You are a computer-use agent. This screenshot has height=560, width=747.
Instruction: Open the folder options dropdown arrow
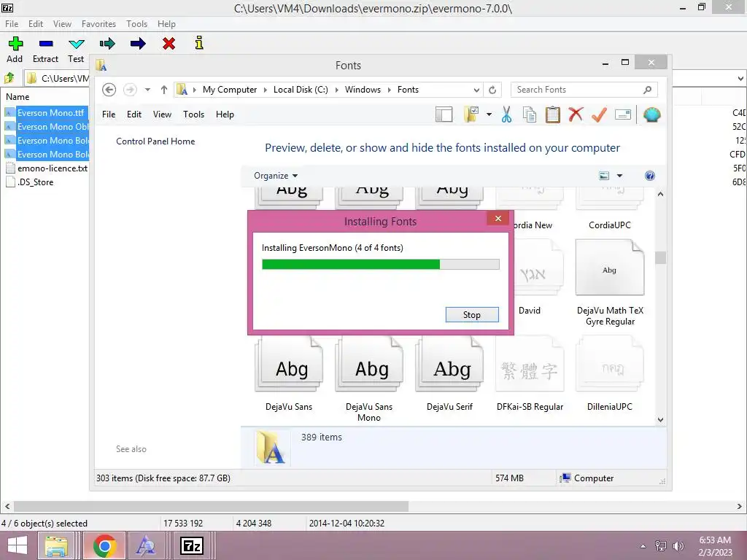click(489, 114)
